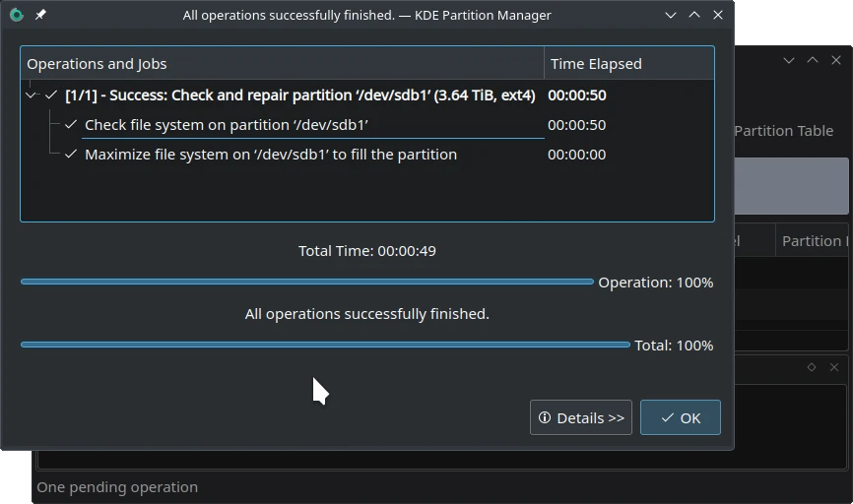Close the background dock panel
The height and width of the screenshot is (504, 853).
pos(834,367)
